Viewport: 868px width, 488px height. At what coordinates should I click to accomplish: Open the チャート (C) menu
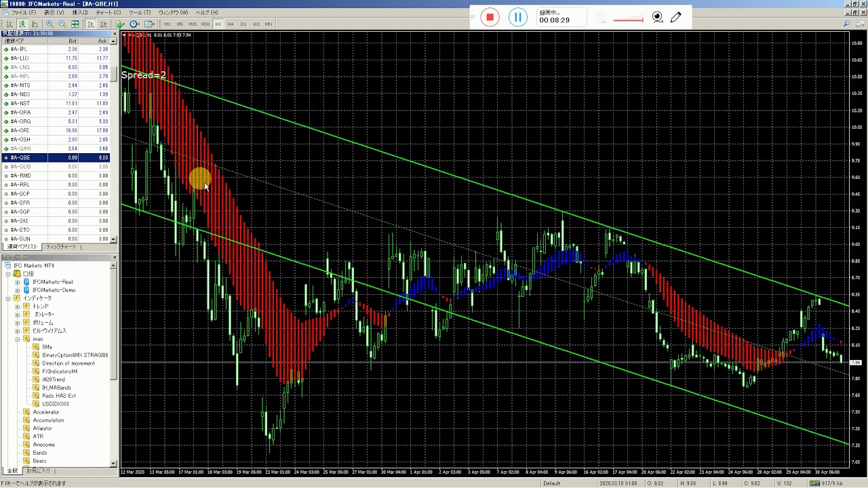(x=108, y=12)
